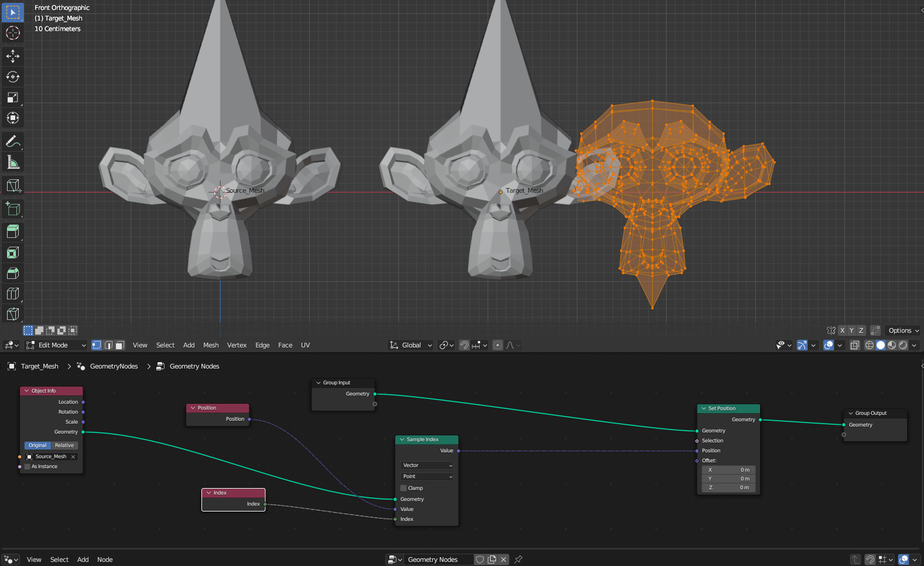
Task: Pick the Scale tool
Action: 13,97
